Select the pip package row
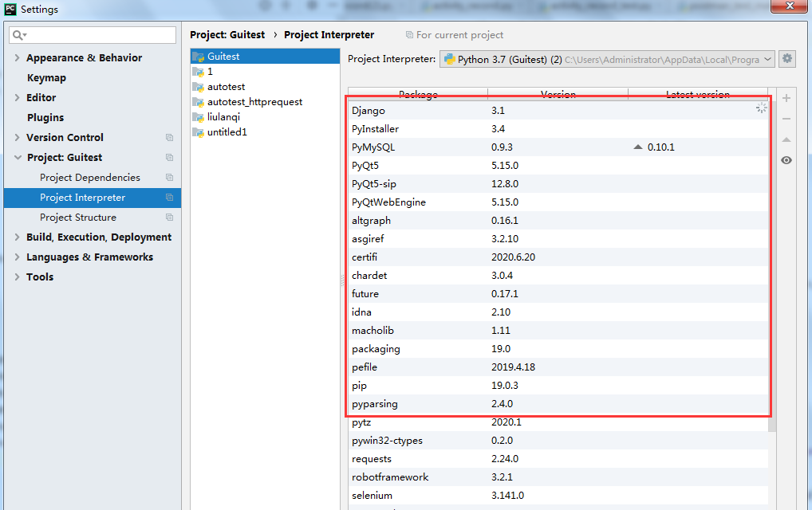The height and width of the screenshot is (510, 812). point(558,386)
